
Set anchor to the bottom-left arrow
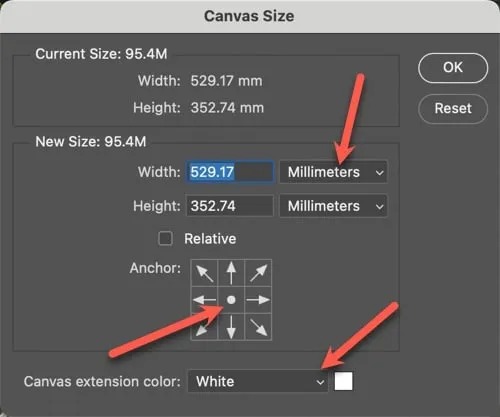(204, 327)
